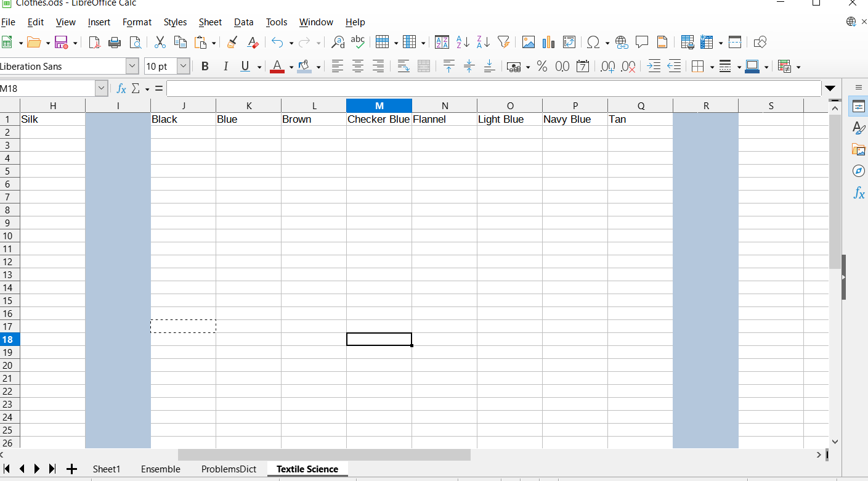Open the font color dropdown arrow
The height and width of the screenshot is (481, 868).
point(291,67)
